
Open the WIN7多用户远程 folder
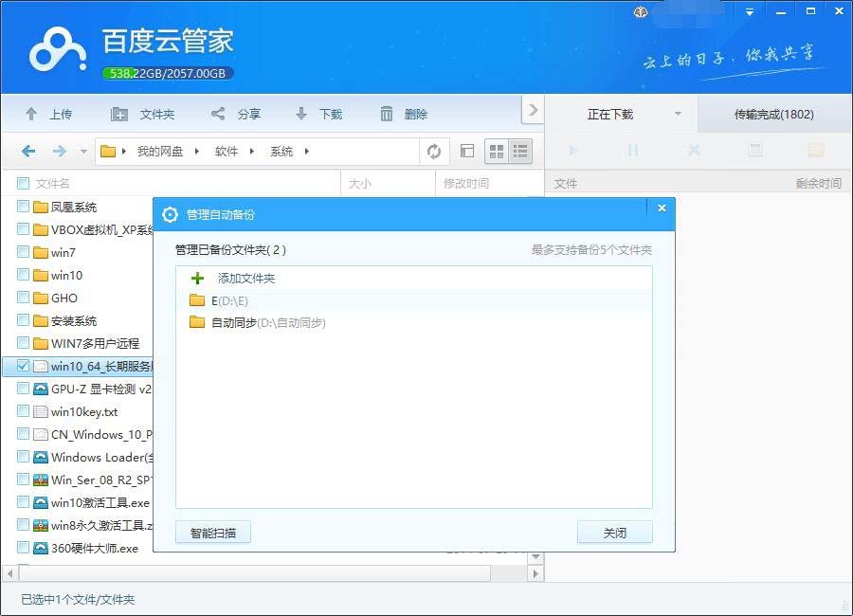[86, 343]
